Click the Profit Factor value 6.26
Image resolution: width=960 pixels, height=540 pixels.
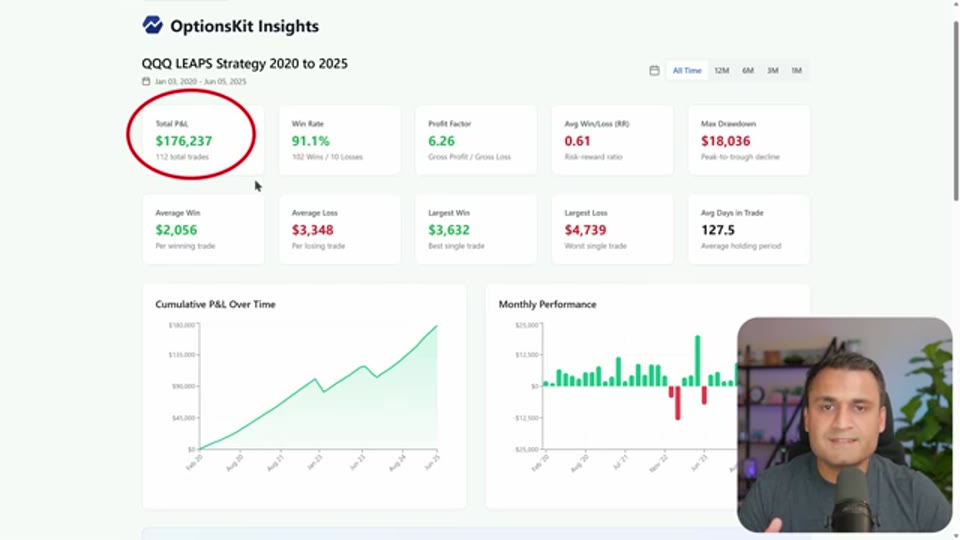(x=441, y=141)
